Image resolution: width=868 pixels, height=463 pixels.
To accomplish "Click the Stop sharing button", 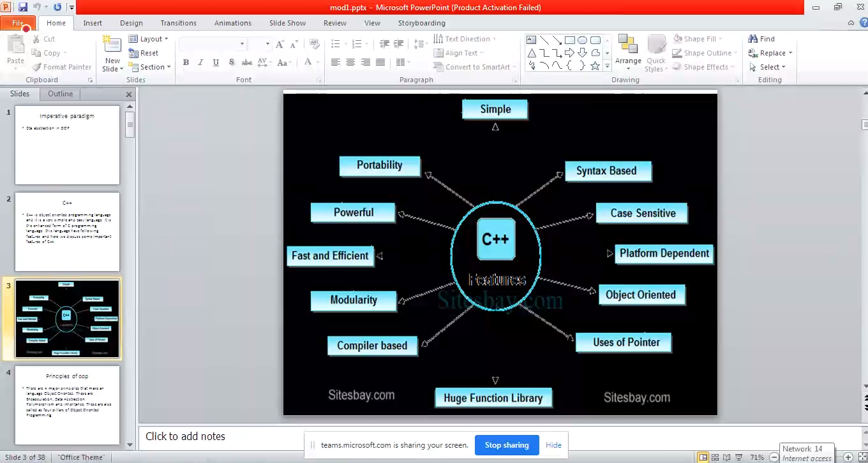I will pos(507,445).
